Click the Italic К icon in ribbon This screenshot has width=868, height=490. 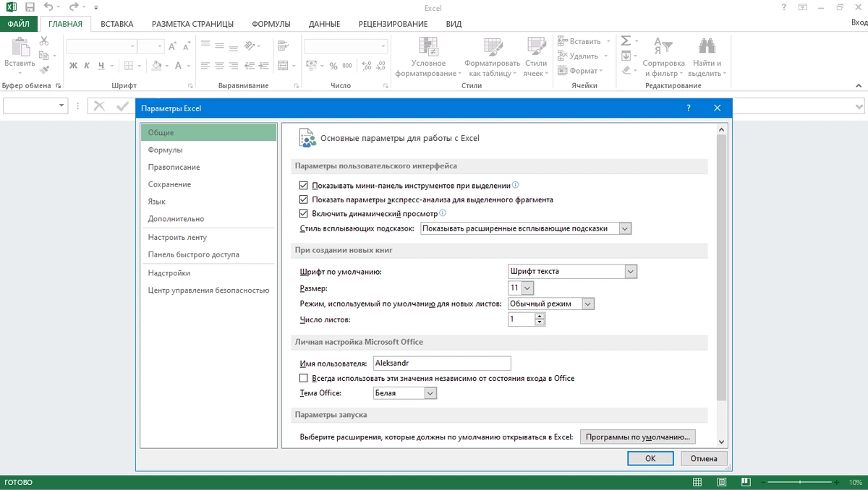[88, 66]
